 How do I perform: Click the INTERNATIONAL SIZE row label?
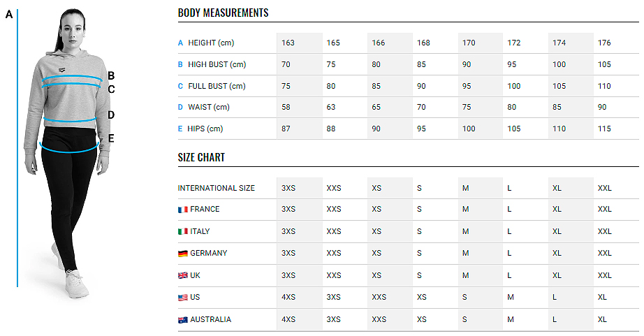click(x=216, y=188)
